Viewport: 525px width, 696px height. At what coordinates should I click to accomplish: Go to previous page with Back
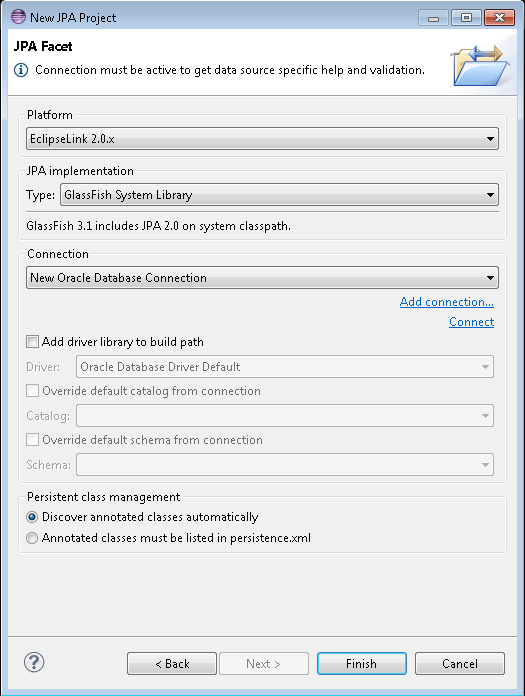[172, 664]
